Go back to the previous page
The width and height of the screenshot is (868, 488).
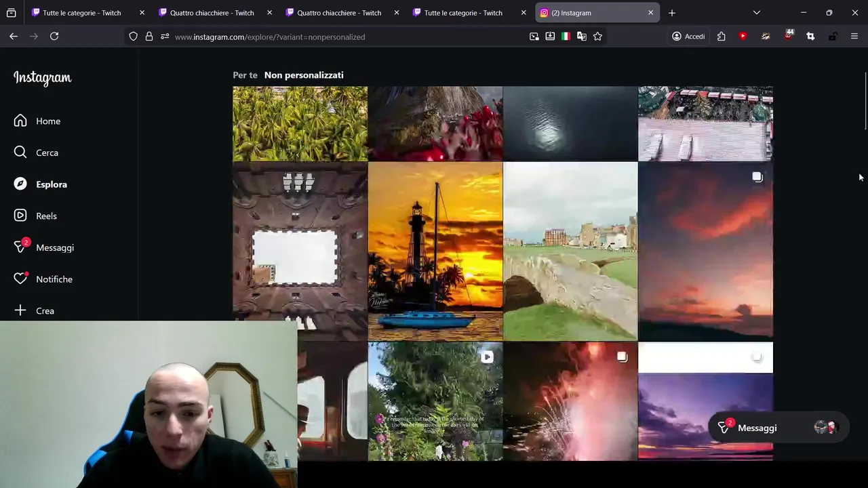pos(14,37)
